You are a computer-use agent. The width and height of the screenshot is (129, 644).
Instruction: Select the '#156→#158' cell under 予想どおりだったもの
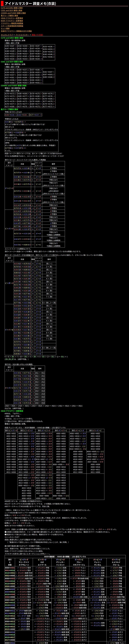pyautogui.click(x=11, y=115)
